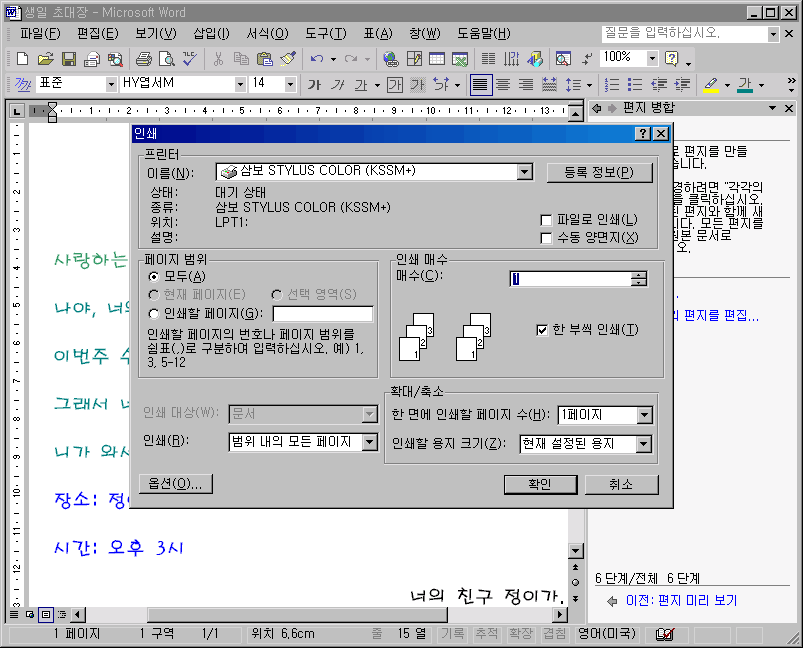Open the 표준 style dropdown
The width and height of the screenshot is (803, 648).
click(x=111, y=84)
